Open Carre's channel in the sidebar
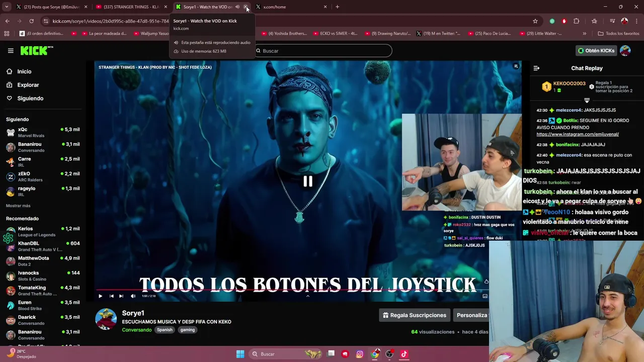644x362 pixels. (43, 162)
